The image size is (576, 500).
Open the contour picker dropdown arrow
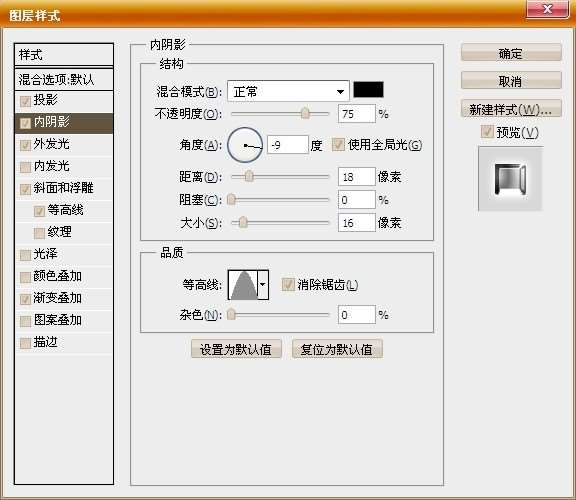pos(263,285)
